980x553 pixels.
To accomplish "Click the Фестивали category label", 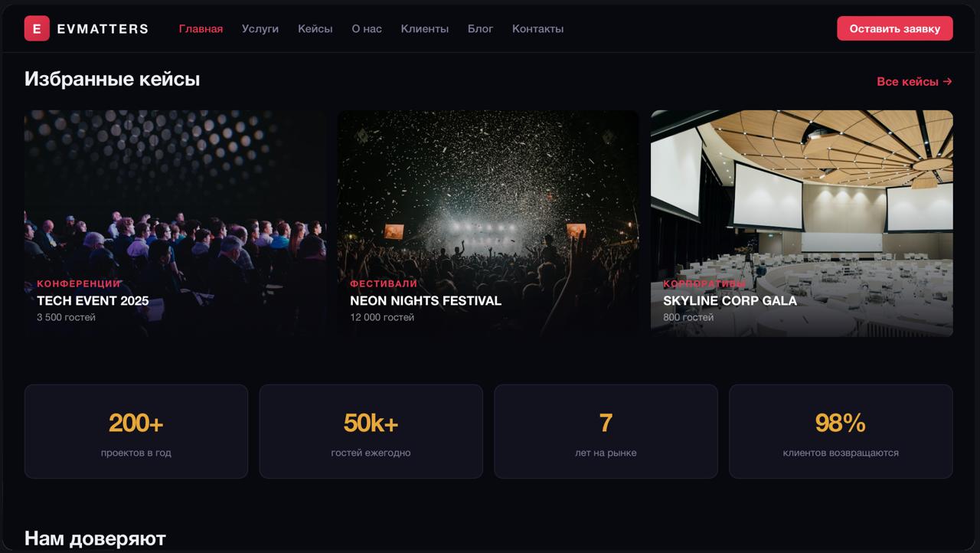I will click(x=384, y=283).
